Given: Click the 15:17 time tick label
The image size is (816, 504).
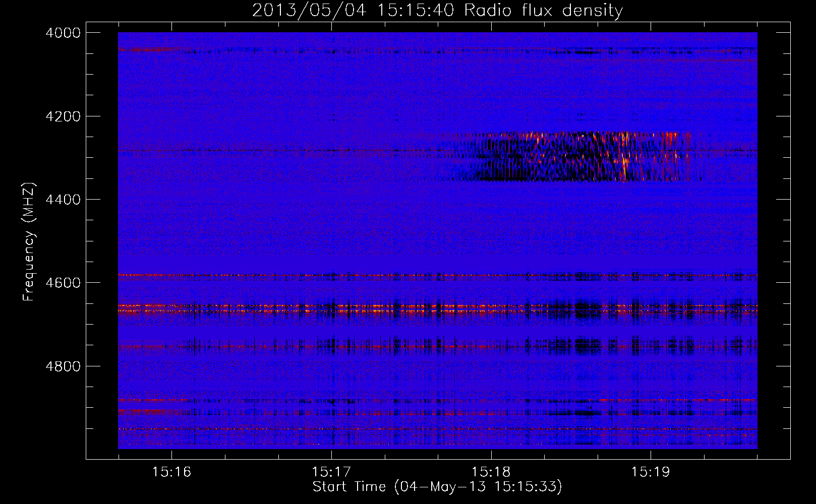Looking at the screenshot, I should (331, 472).
